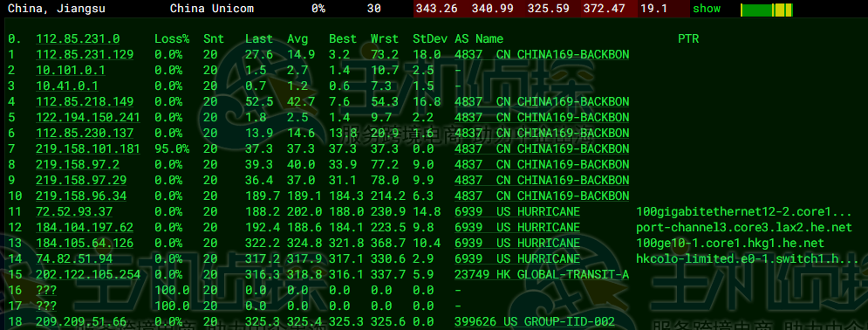Open IP address 112.85.231.129 link
The width and height of the screenshot is (868, 330).
(x=85, y=54)
